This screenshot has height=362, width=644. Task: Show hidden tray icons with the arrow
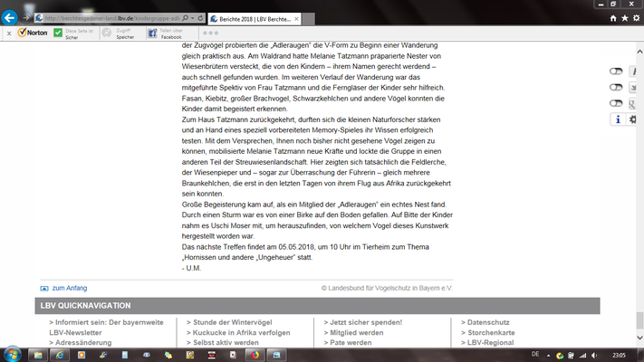coord(548,356)
